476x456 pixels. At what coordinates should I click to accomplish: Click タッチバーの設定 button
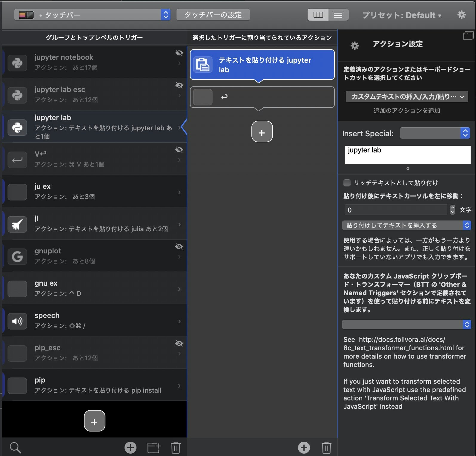(213, 15)
